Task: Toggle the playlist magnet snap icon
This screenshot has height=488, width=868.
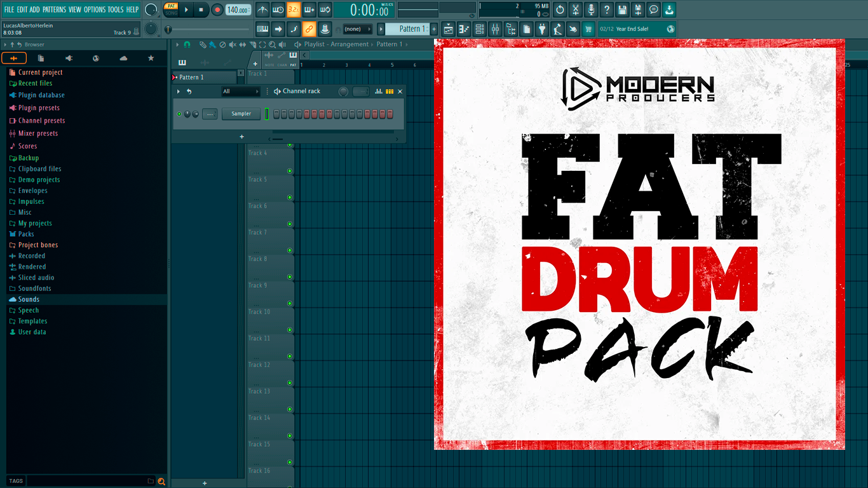Action: (187, 44)
